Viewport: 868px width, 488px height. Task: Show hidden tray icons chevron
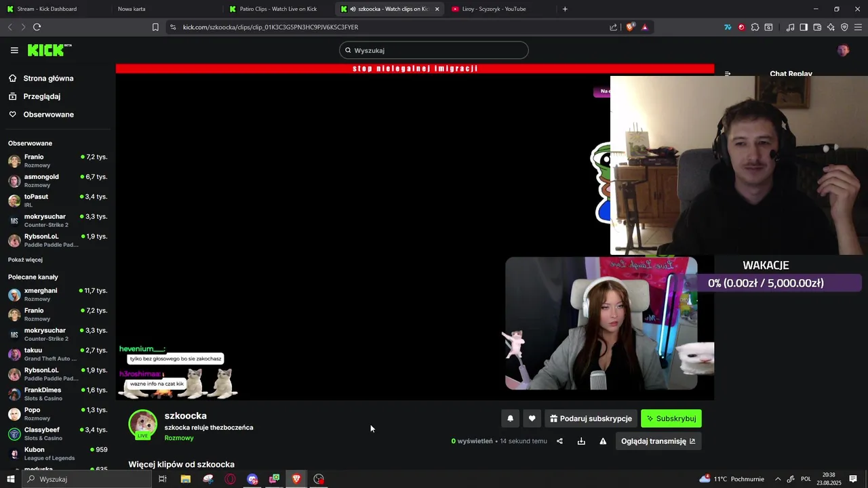coord(778,479)
